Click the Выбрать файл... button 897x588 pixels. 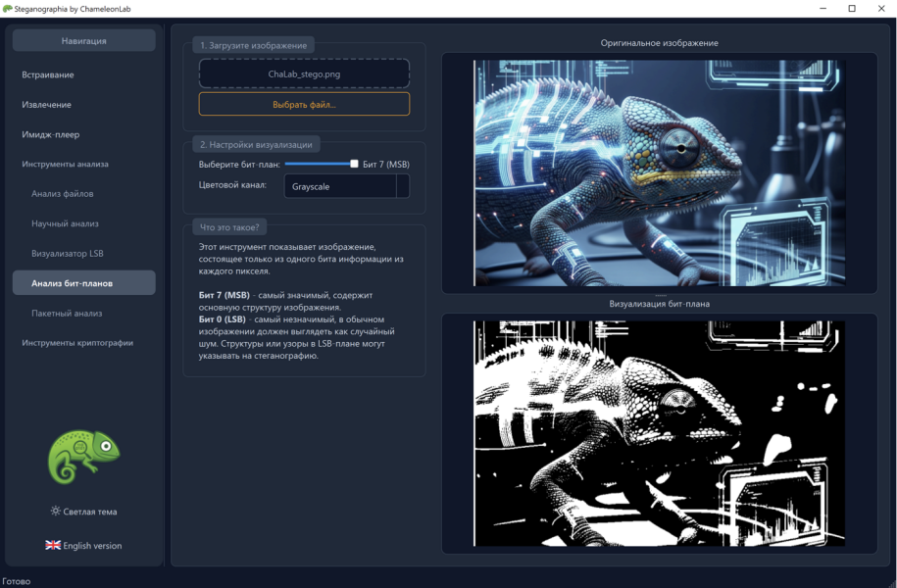304,104
